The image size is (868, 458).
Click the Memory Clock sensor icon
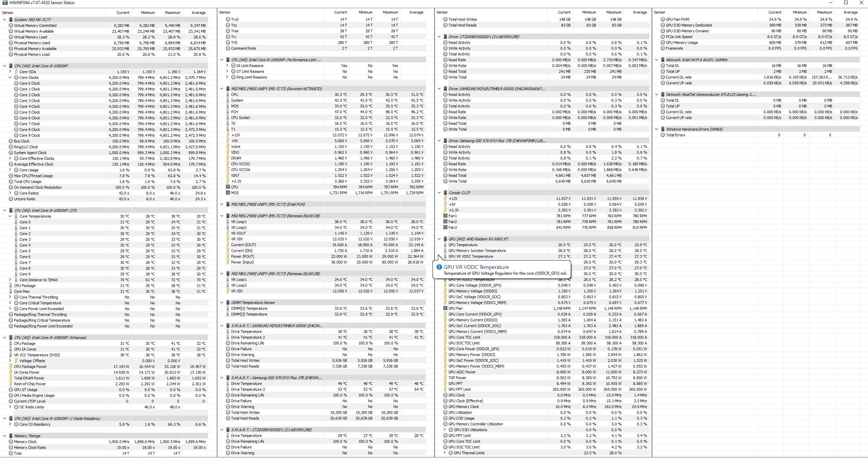[11, 442]
